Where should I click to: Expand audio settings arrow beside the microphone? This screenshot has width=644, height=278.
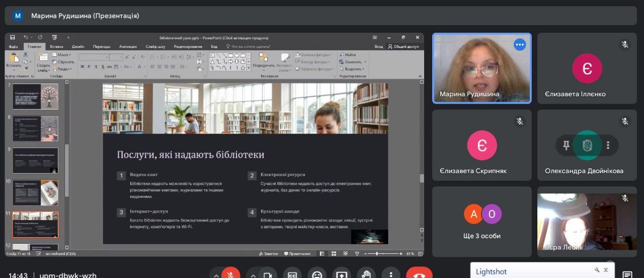216,275
